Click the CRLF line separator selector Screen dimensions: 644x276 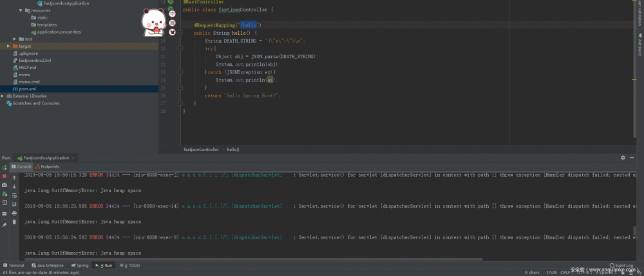[x=566, y=272]
